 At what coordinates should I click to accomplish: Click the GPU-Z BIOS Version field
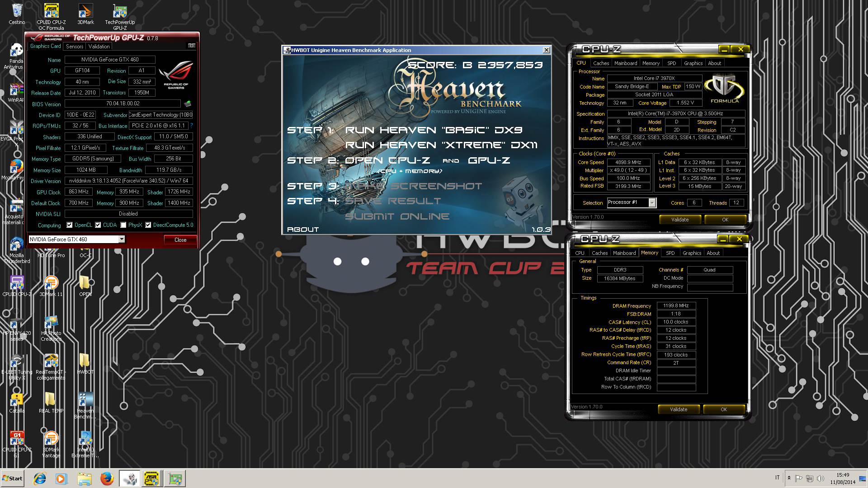click(123, 104)
